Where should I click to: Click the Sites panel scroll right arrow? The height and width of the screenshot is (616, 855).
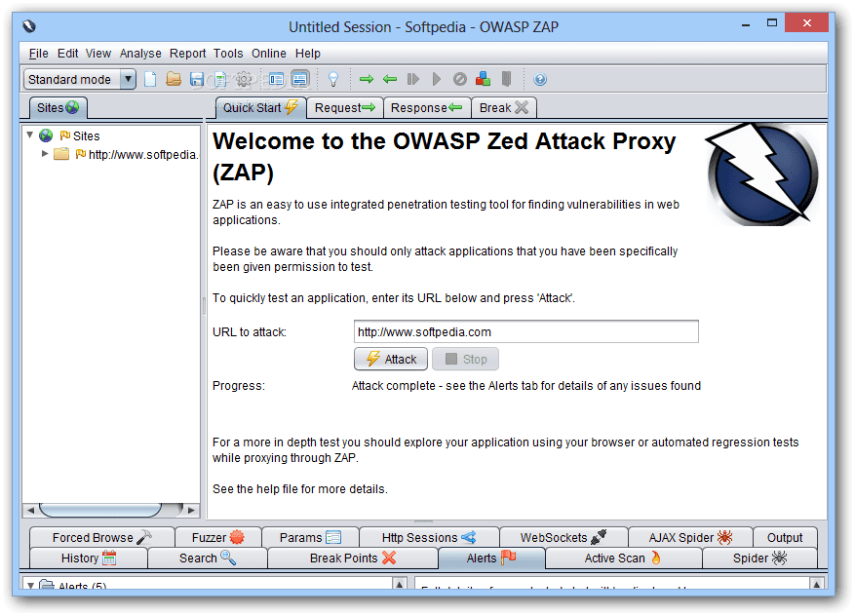coord(191,510)
